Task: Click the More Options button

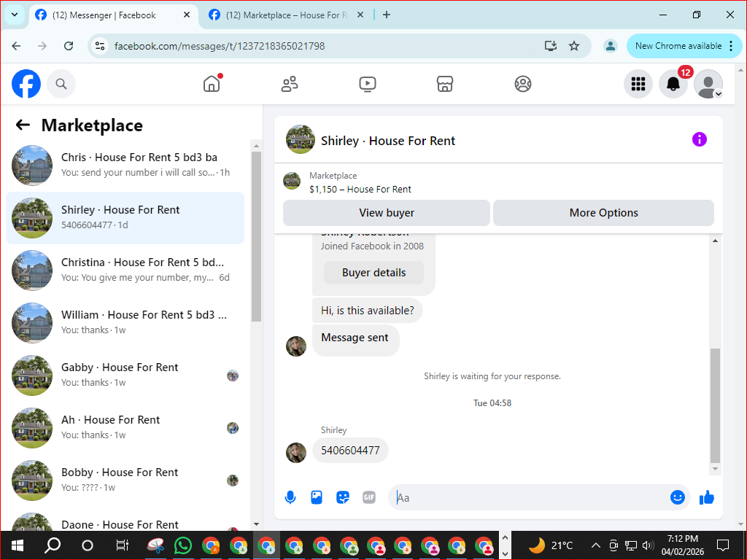Action: pos(603,213)
